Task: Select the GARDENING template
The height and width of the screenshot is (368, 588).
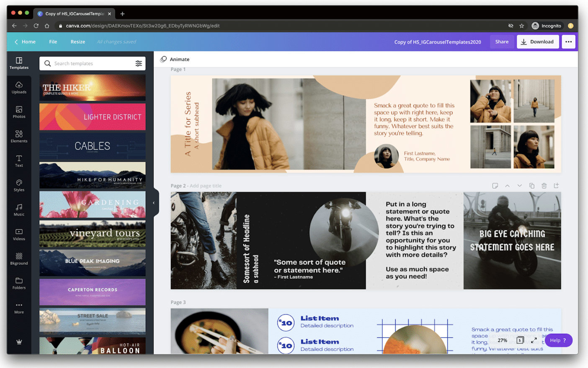Action: pyautogui.click(x=93, y=205)
